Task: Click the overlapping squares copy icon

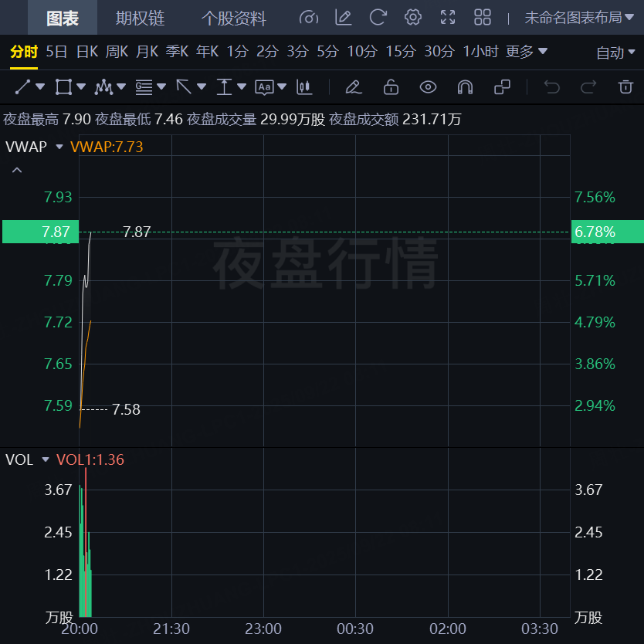Action: pos(502,86)
